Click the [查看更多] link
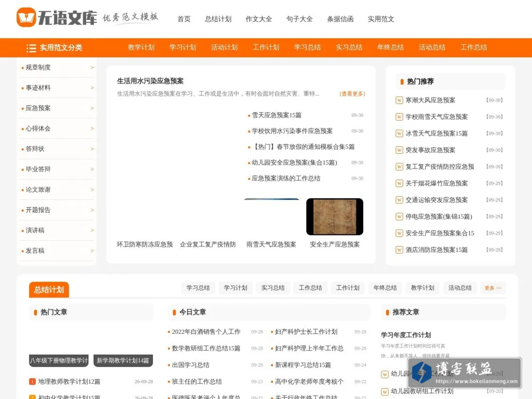Screen dimensions: 532x399 pyautogui.click(x=352, y=94)
